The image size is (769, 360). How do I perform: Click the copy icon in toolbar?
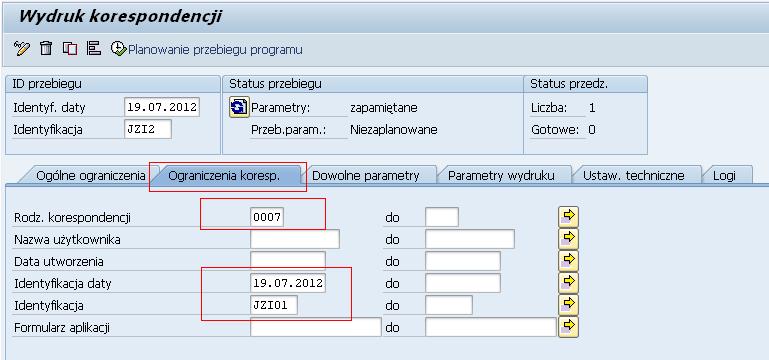click(70, 49)
